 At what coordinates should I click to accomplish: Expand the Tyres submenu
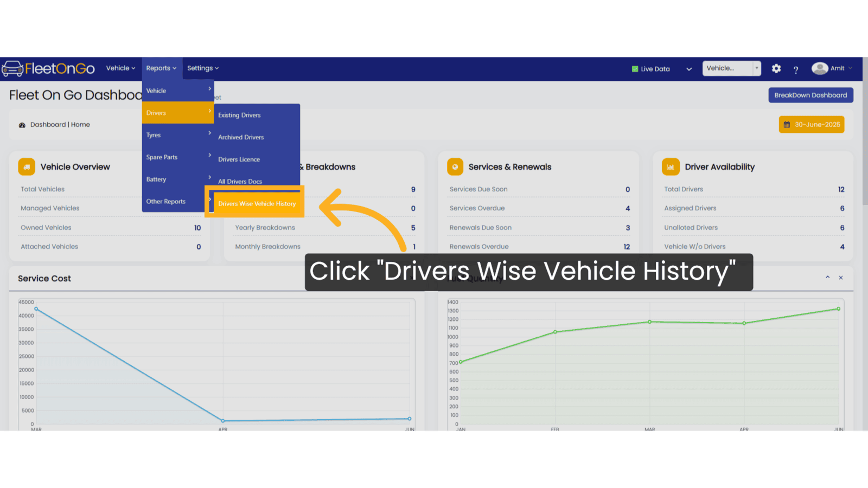[x=178, y=135]
